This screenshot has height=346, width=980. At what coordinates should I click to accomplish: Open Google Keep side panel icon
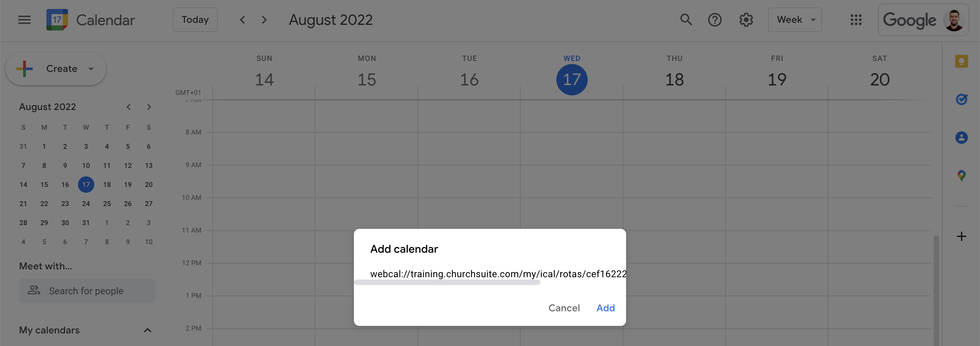[961, 61]
